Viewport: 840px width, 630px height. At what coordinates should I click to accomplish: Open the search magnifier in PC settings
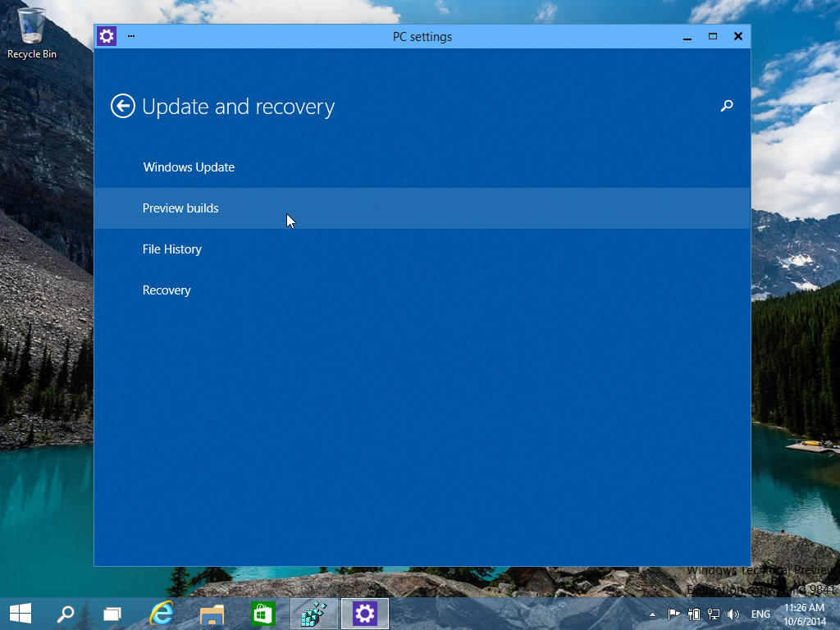(727, 106)
